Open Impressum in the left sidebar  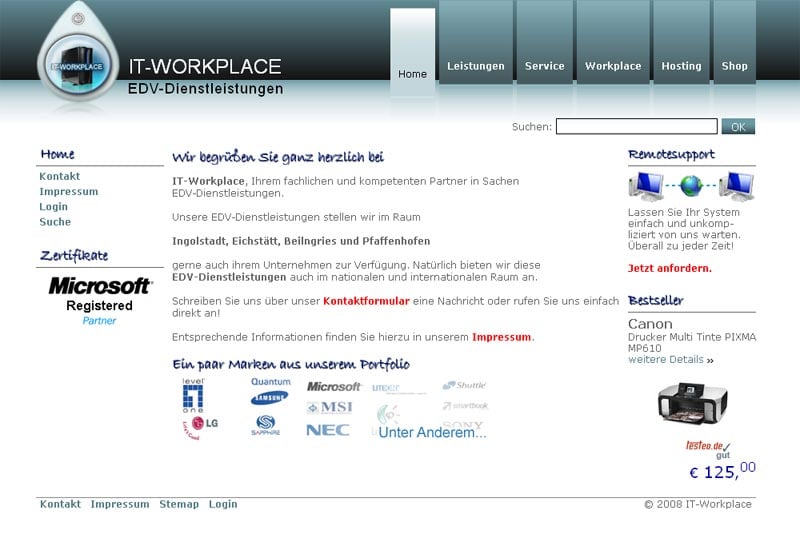(x=69, y=191)
